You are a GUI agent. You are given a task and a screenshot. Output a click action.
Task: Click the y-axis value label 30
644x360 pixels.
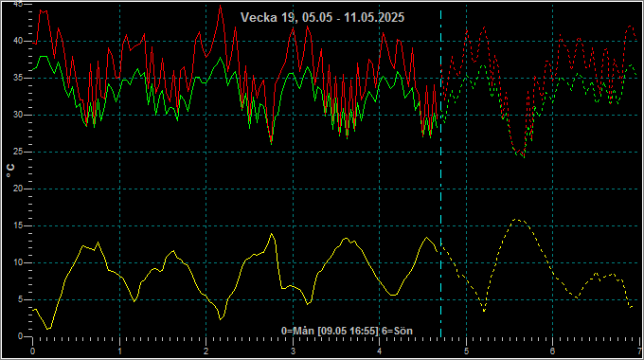tap(18, 115)
